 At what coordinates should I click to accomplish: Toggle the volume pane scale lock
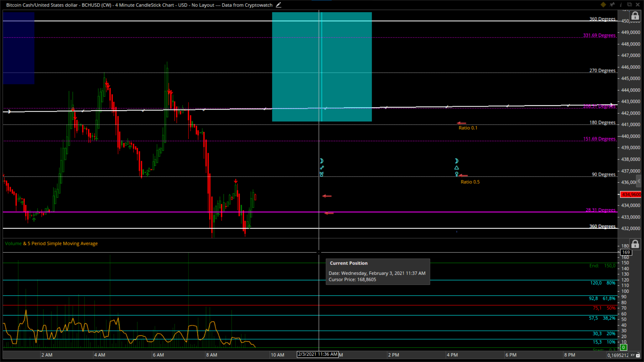635,244
